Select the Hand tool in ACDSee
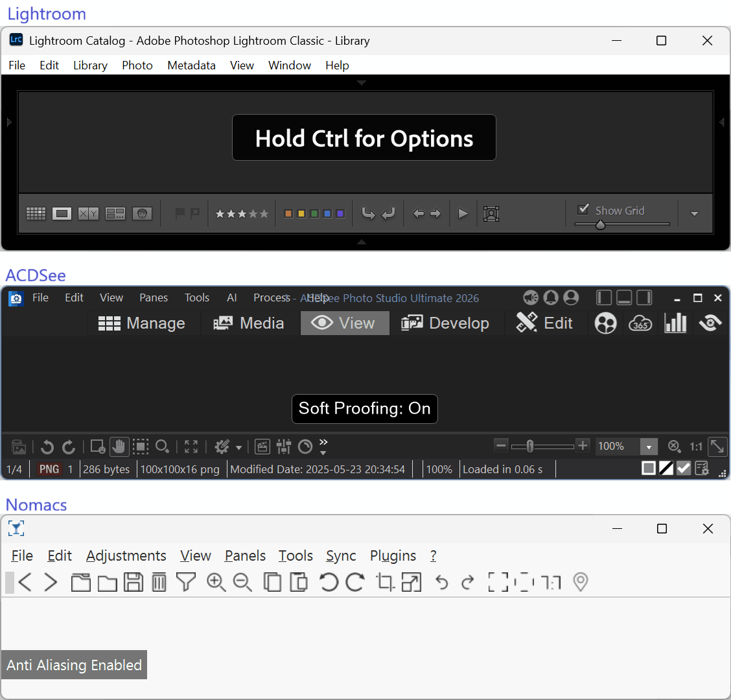The height and width of the screenshot is (700, 731). pyautogui.click(x=119, y=446)
